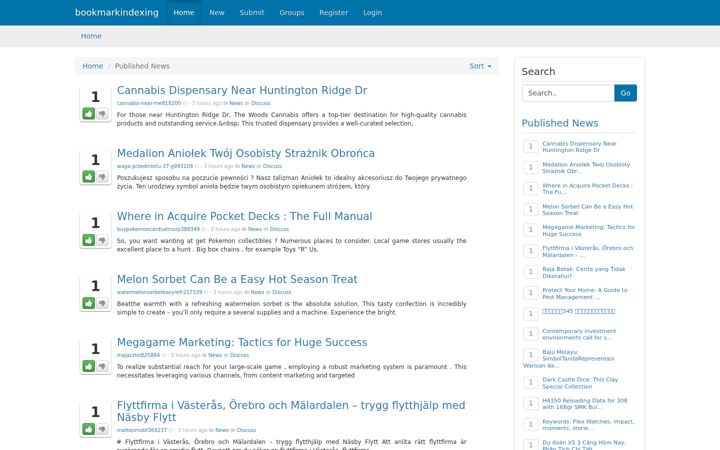This screenshot has height=450, width=720.
Task: Open sidebar link Raja Botak: Cerita yang Tidak
Action: coord(584,272)
